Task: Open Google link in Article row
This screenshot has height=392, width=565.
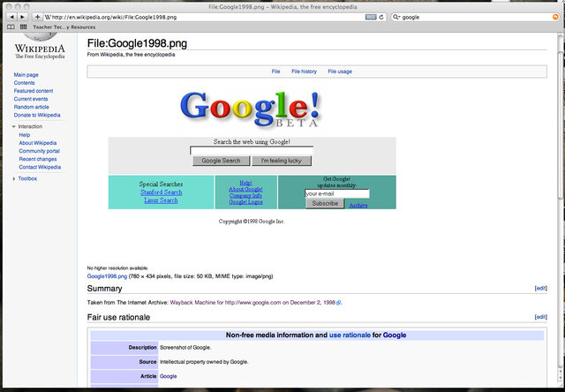Action: [x=169, y=376]
